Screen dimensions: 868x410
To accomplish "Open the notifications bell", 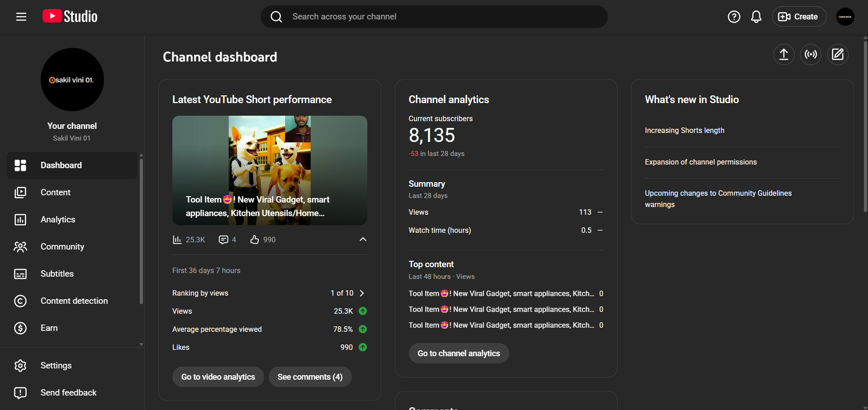I will coord(756,17).
